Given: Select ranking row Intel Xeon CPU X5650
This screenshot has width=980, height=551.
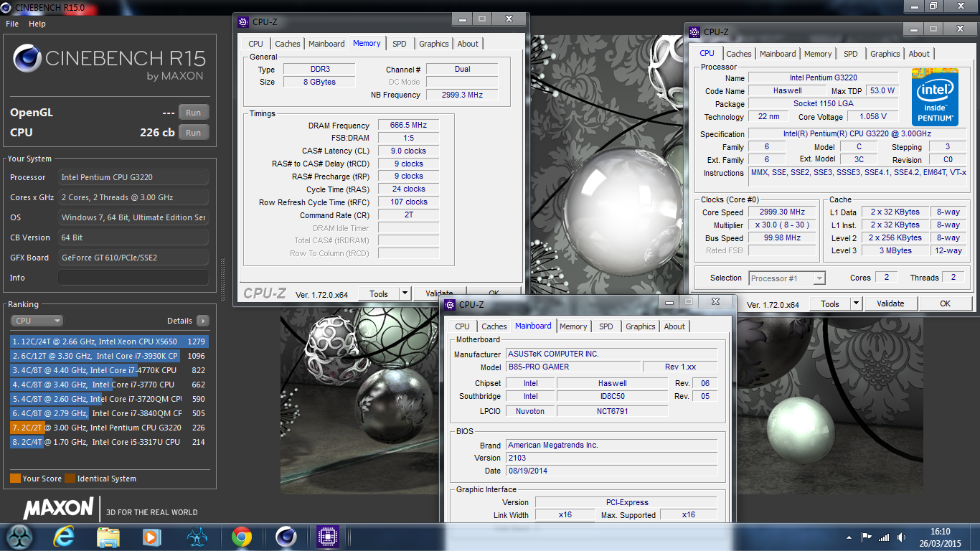Looking at the screenshot, I should pos(109,342).
